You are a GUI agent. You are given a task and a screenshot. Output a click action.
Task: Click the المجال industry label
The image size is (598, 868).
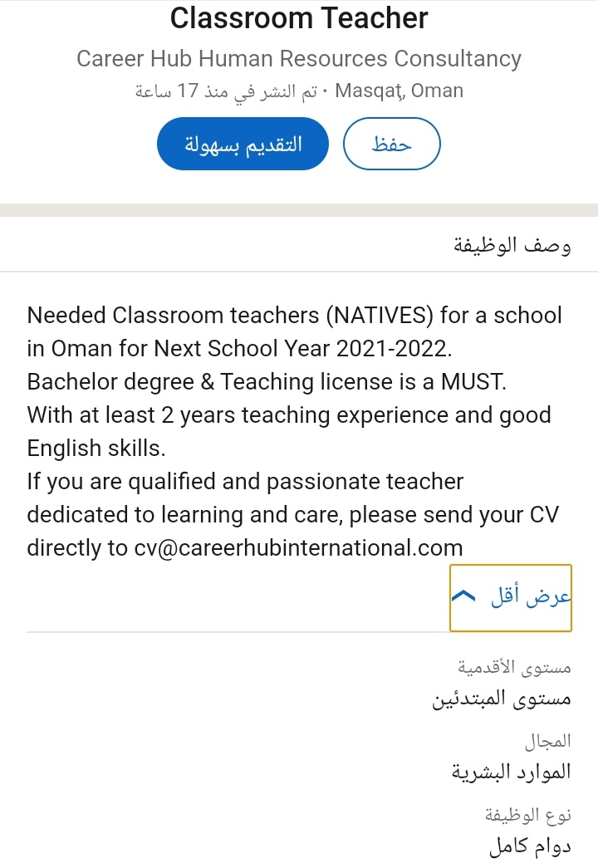coord(547,739)
